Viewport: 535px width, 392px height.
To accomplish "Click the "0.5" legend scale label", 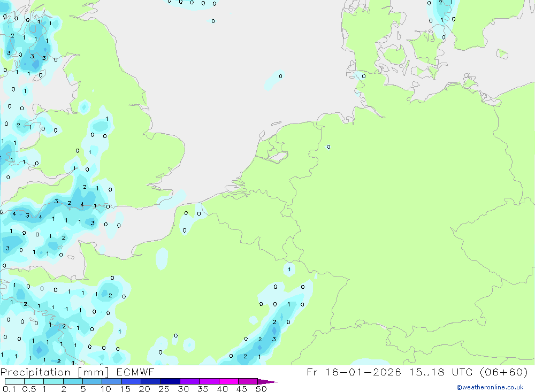I will pyautogui.click(x=29, y=389).
